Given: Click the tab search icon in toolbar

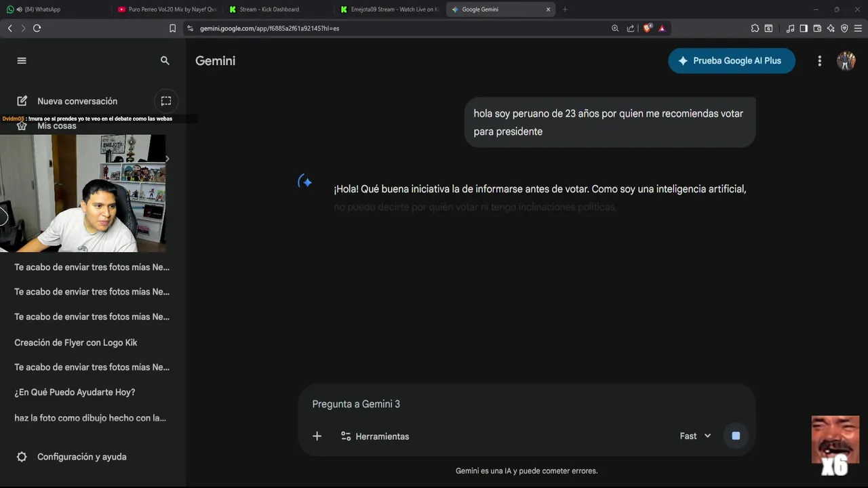Looking at the screenshot, I should point(768,28).
